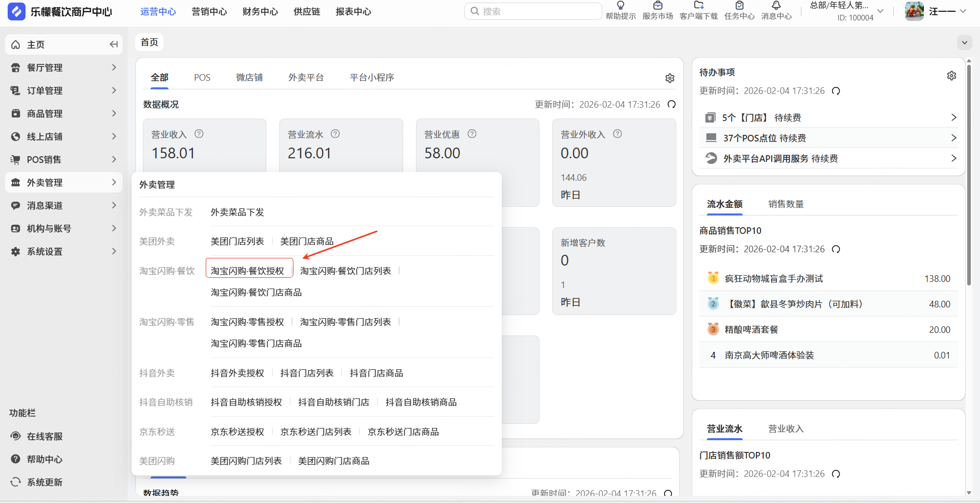Screen dimensions: 980x503
Task: Switch to 营销中心 top menu
Action: click(209, 12)
